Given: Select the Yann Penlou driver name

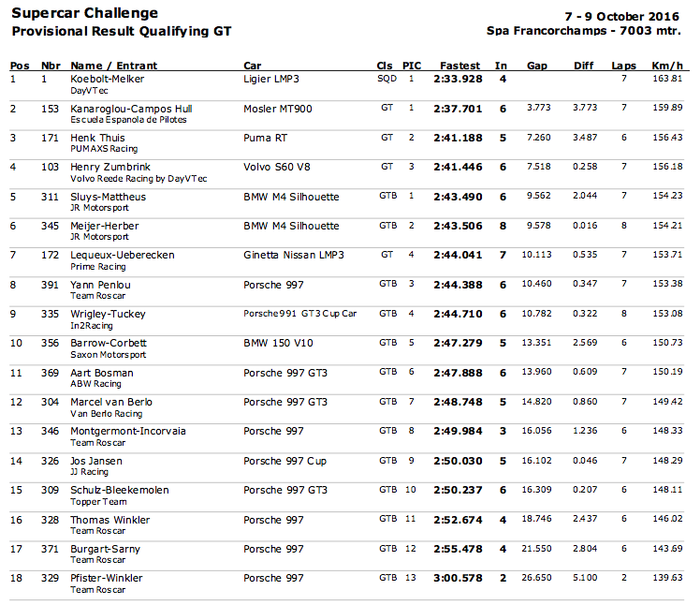Looking at the screenshot, I should click(100, 285).
